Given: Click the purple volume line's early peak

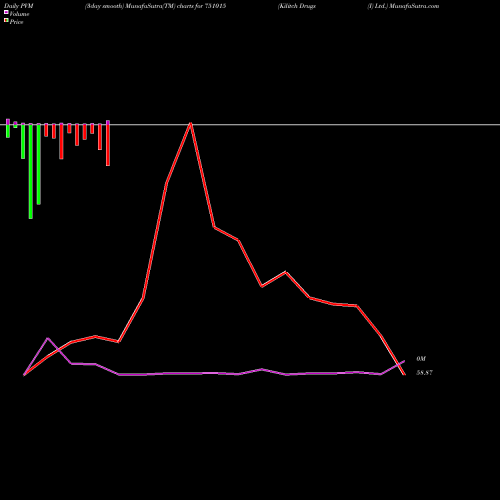Looking at the screenshot, I should click(48, 338).
